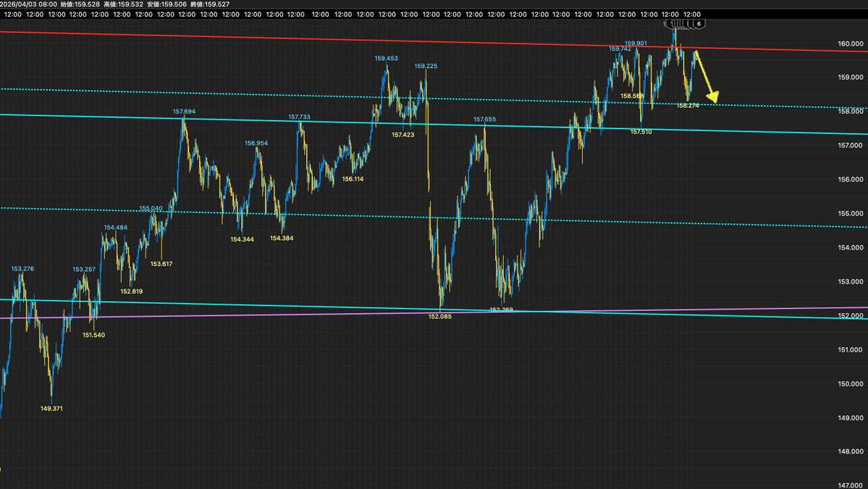Click the 154.384 low label
The height and width of the screenshot is (489, 868).
[281, 238]
